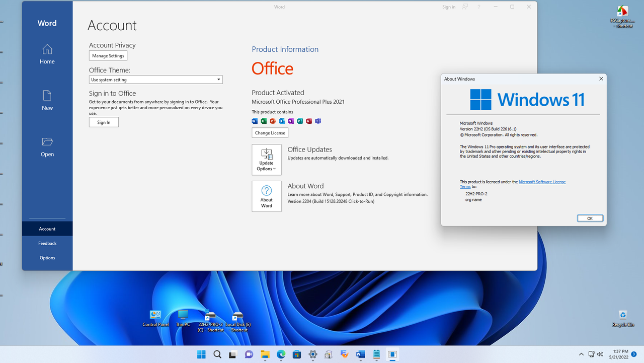The height and width of the screenshot is (363, 644).
Task: Open the feedback icon in Word title bar
Action: [x=465, y=7]
